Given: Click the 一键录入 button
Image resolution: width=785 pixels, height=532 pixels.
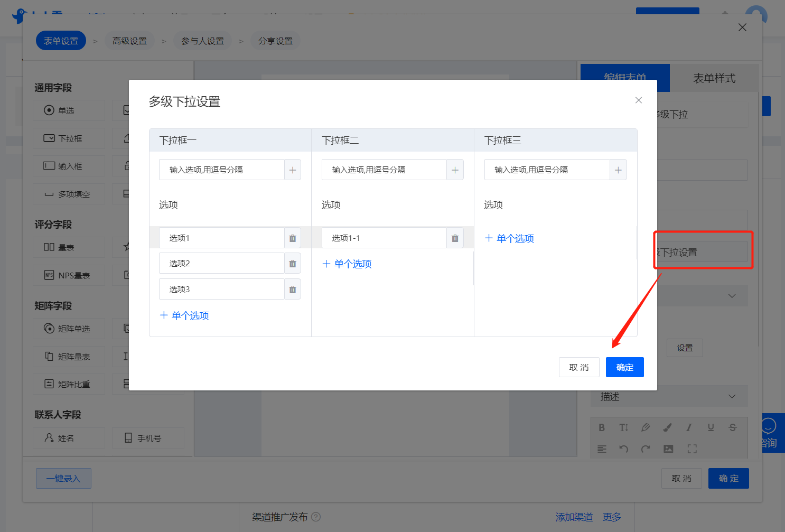Looking at the screenshot, I should pyautogui.click(x=63, y=478).
